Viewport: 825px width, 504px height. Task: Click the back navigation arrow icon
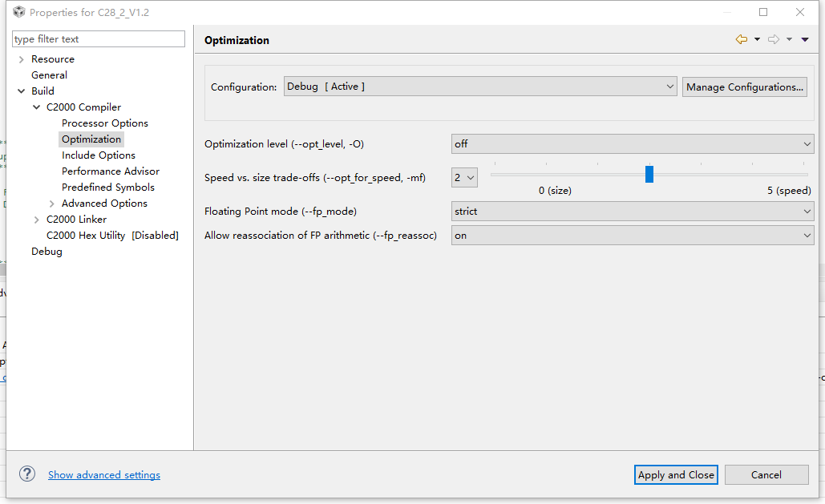pos(741,40)
